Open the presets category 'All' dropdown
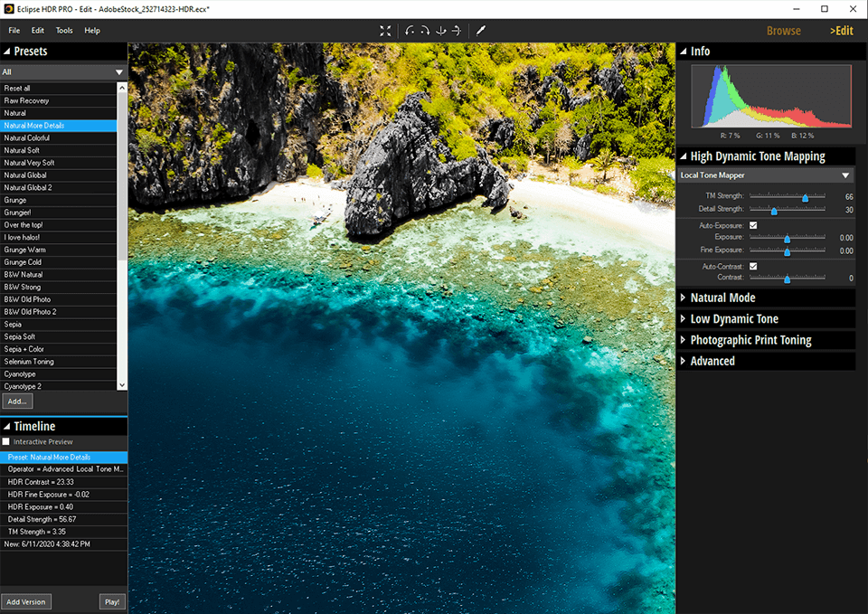The height and width of the screenshot is (614, 868). (x=118, y=72)
